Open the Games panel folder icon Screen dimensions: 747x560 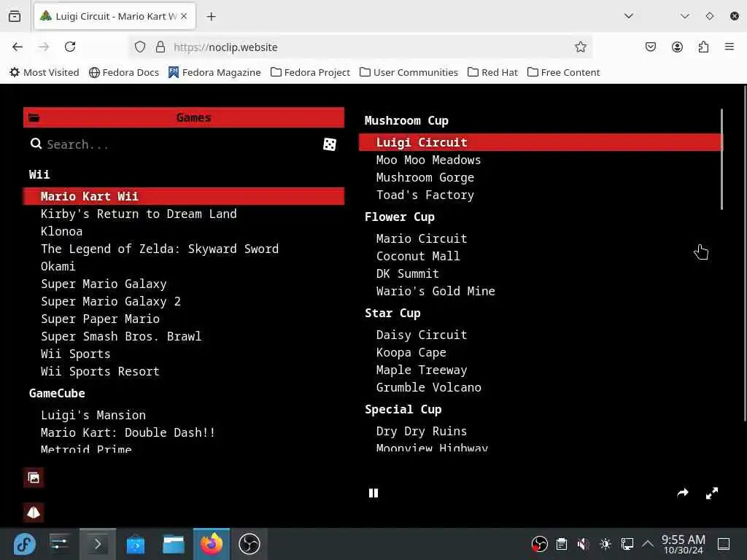[34, 117]
